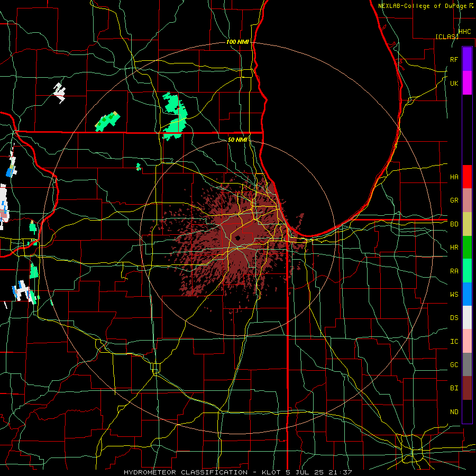Image resolution: width=476 pixels, height=476 pixels.
Task: Click the IC legend label
Action: coord(454,341)
